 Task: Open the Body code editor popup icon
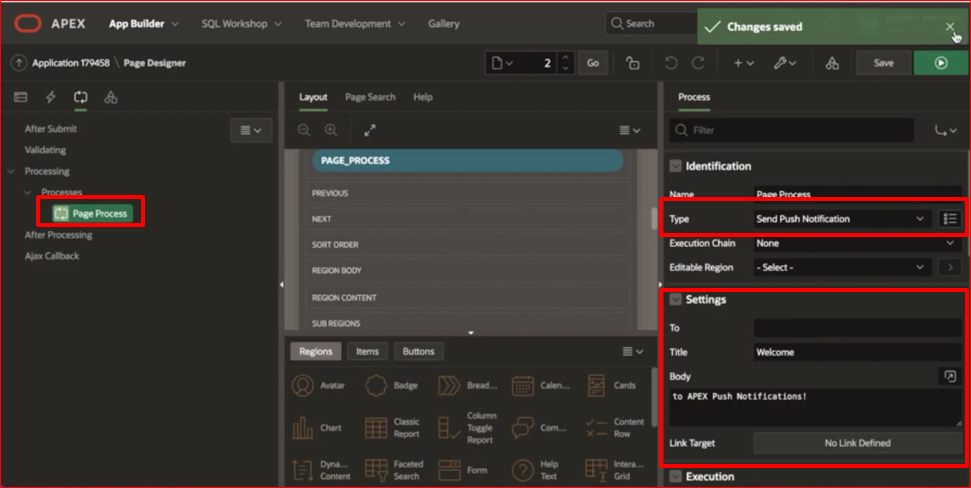point(950,376)
